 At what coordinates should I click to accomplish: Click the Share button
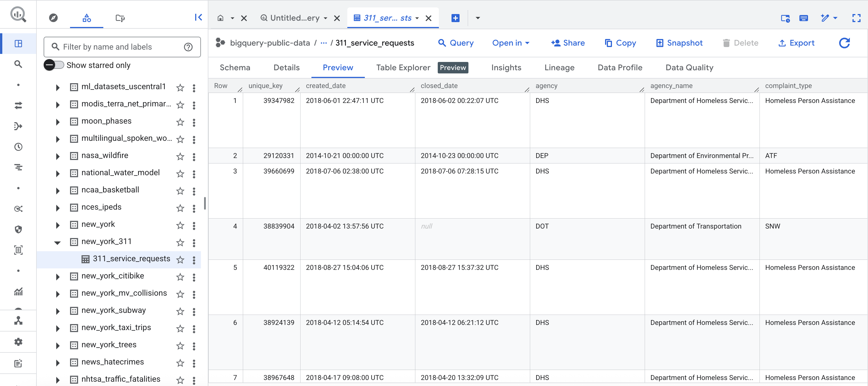coord(568,43)
